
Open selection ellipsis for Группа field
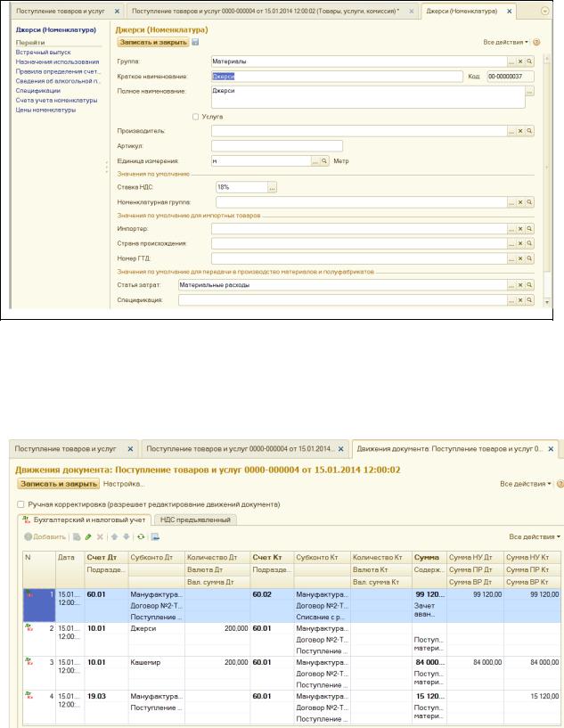(511, 61)
